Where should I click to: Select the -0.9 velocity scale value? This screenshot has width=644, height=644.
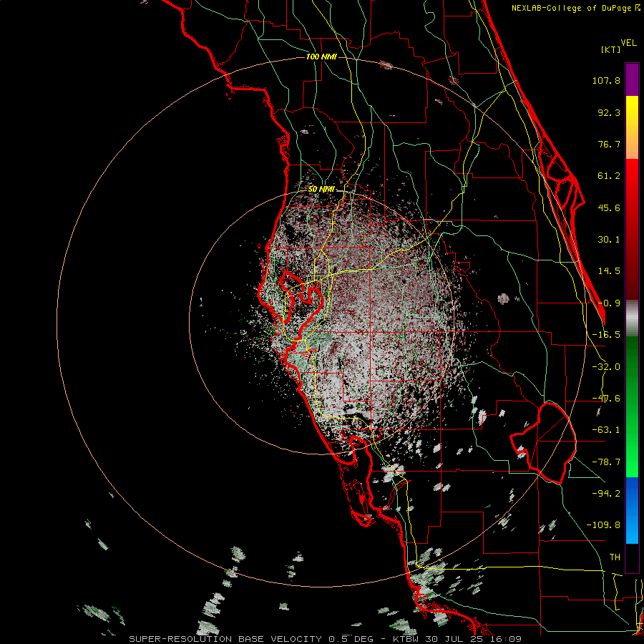609,303
